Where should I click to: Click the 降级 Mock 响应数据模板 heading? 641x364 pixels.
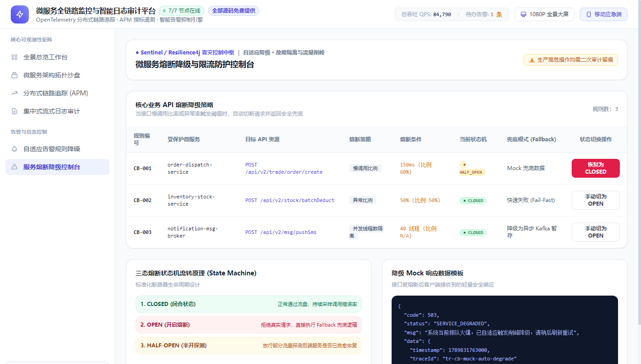click(428, 273)
